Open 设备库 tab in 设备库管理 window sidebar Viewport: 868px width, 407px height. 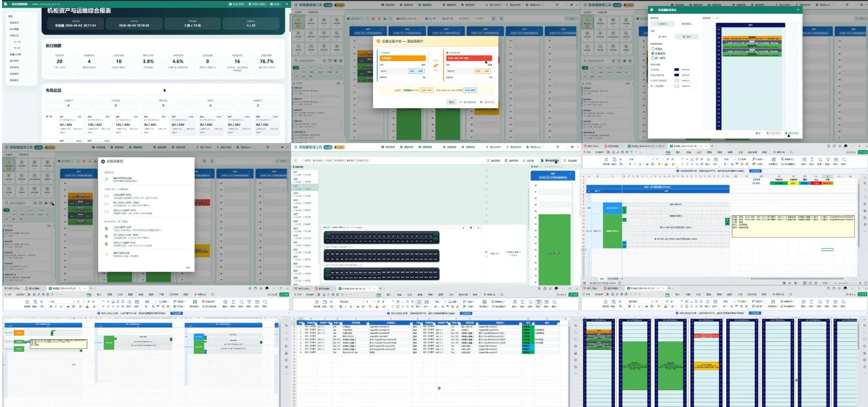point(9,155)
